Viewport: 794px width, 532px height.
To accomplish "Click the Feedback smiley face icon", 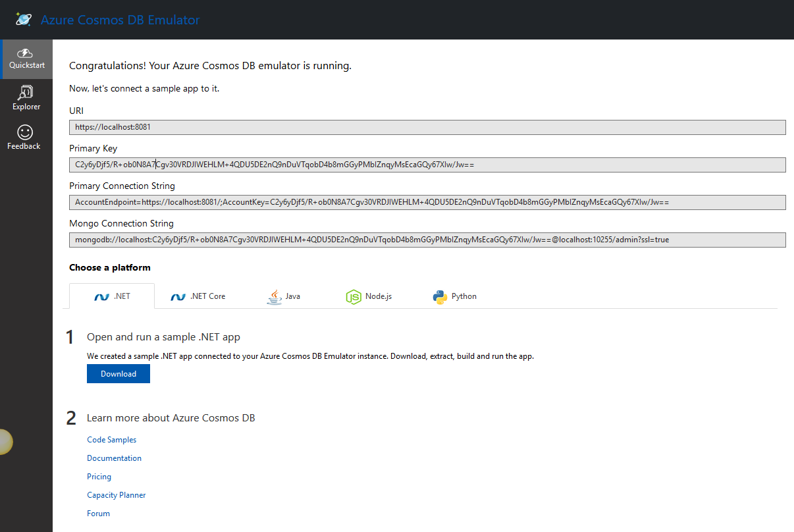I will point(24,132).
